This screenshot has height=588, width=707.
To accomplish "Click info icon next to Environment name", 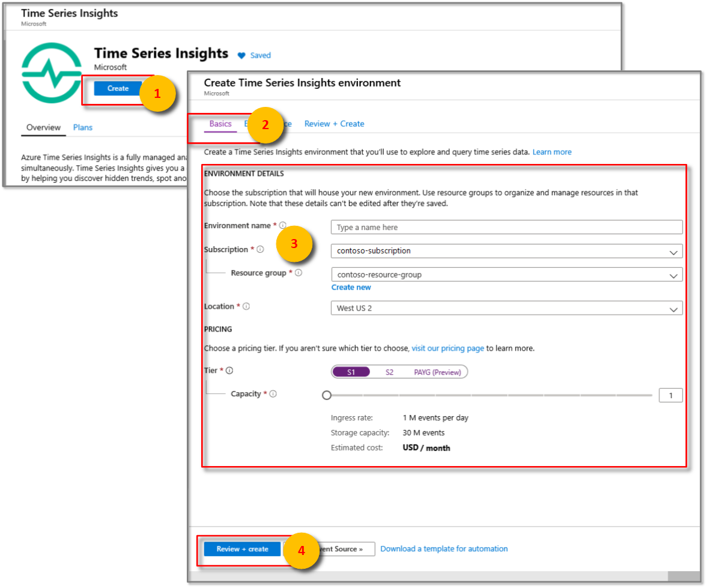I will coord(283,225).
